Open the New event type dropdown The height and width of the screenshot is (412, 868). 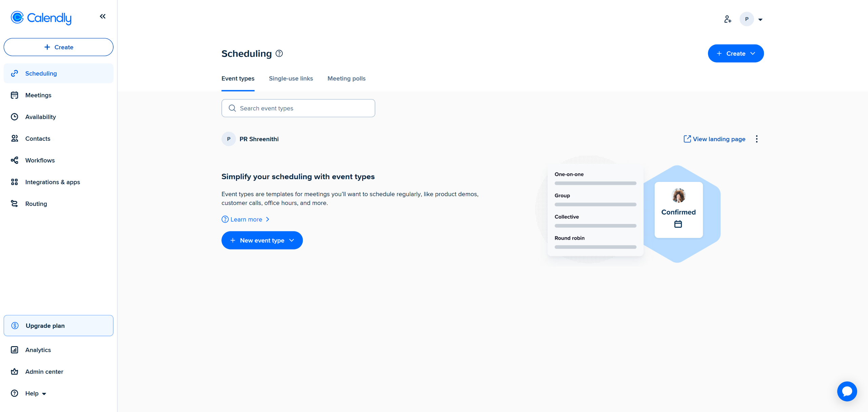pyautogui.click(x=262, y=241)
